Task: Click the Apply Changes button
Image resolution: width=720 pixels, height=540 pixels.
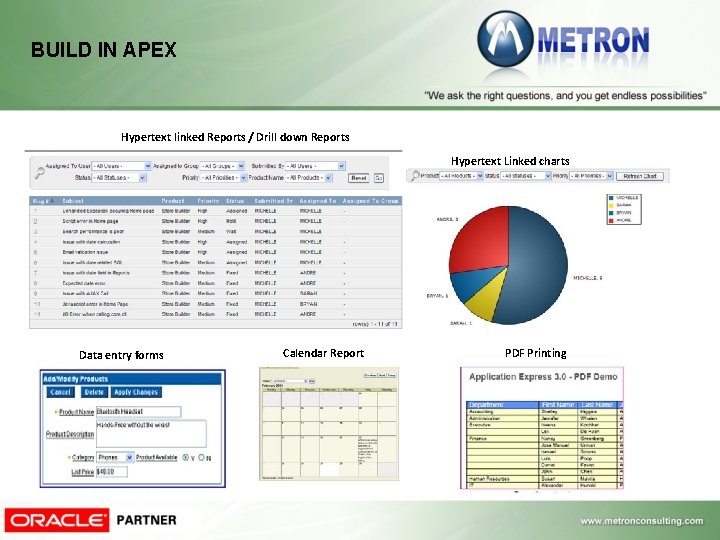Action: [x=136, y=392]
